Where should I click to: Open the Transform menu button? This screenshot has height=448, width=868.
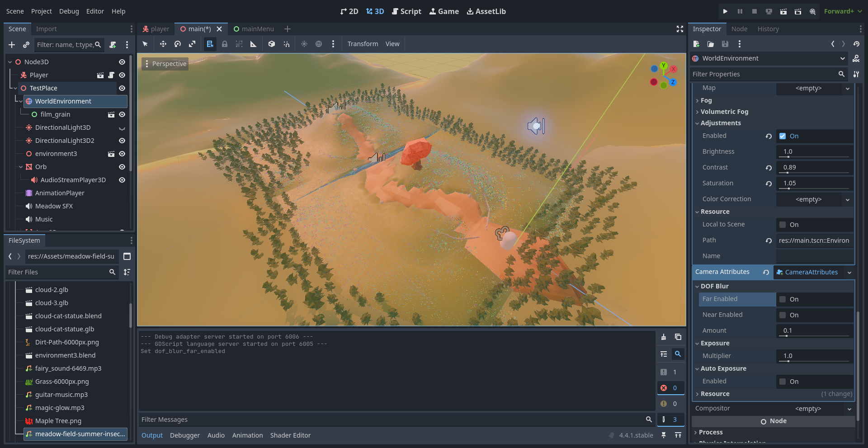tap(363, 44)
